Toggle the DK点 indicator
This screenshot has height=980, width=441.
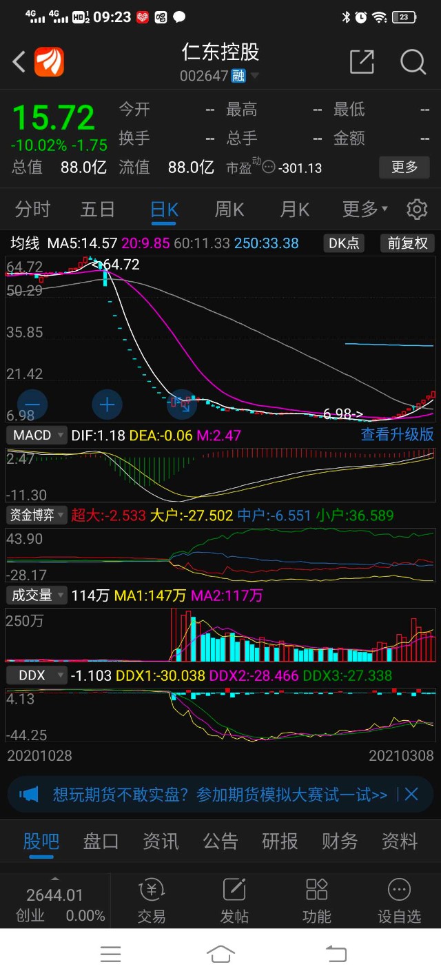tap(344, 243)
